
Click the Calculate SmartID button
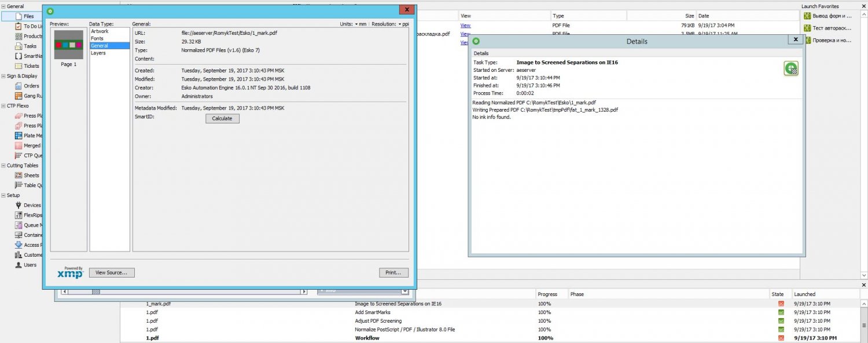pyautogui.click(x=222, y=119)
